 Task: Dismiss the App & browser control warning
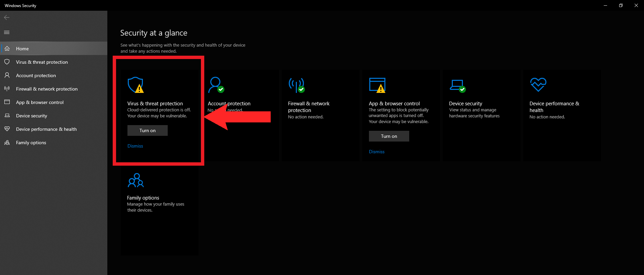(377, 152)
